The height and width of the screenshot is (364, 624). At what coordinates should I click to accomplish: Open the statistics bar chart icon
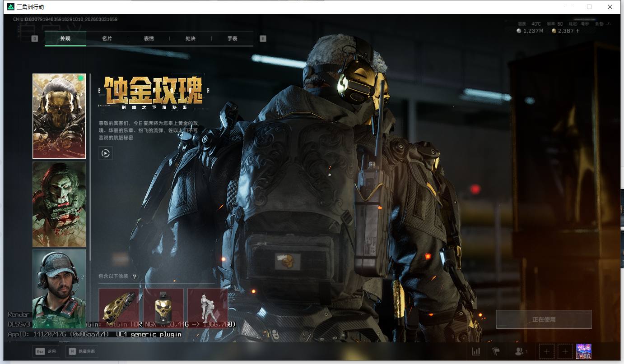pos(476,351)
